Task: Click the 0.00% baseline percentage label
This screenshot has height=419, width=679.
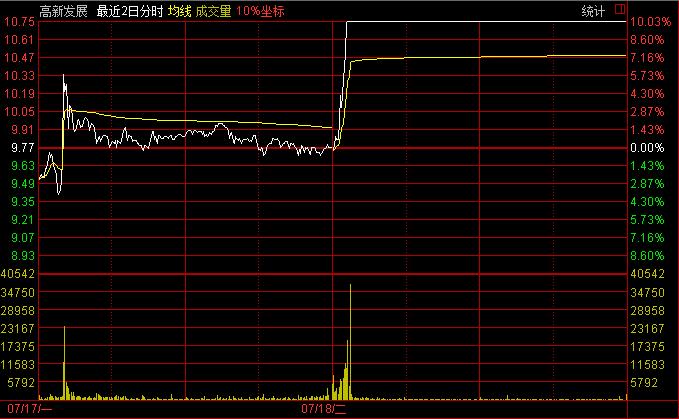Action: click(x=647, y=148)
